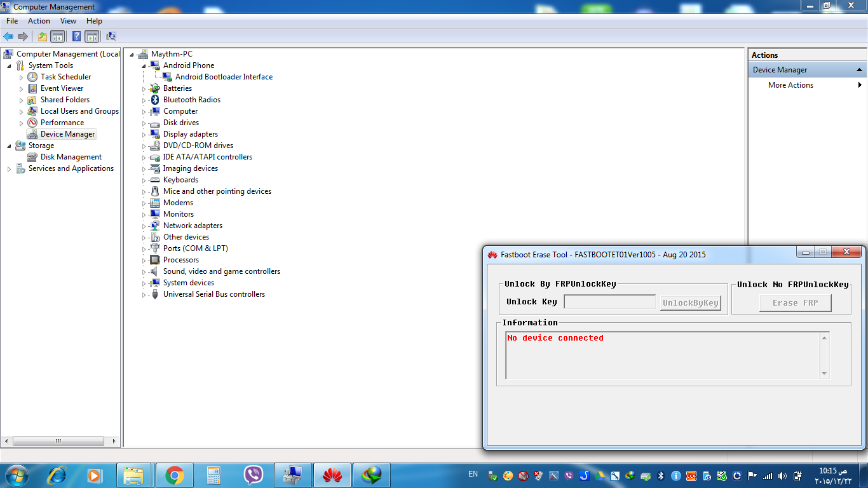Open Google Chrome from the taskbar
The image size is (868, 488).
pyautogui.click(x=175, y=475)
